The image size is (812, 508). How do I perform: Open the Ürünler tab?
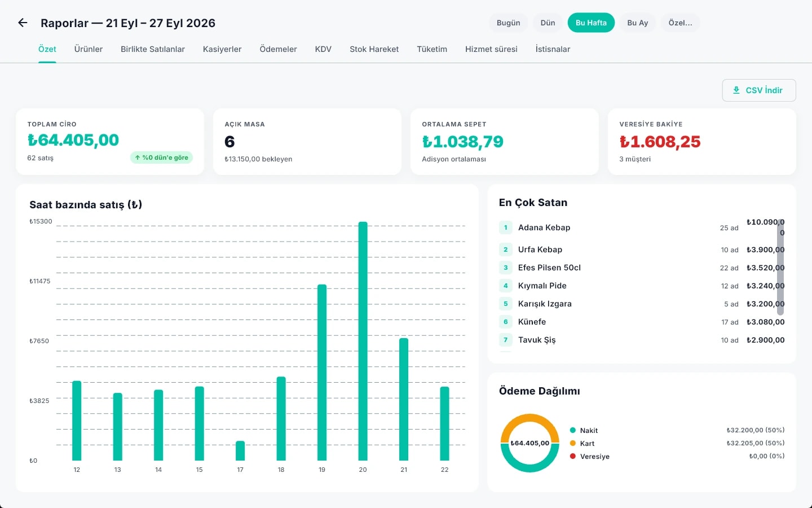click(89, 49)
